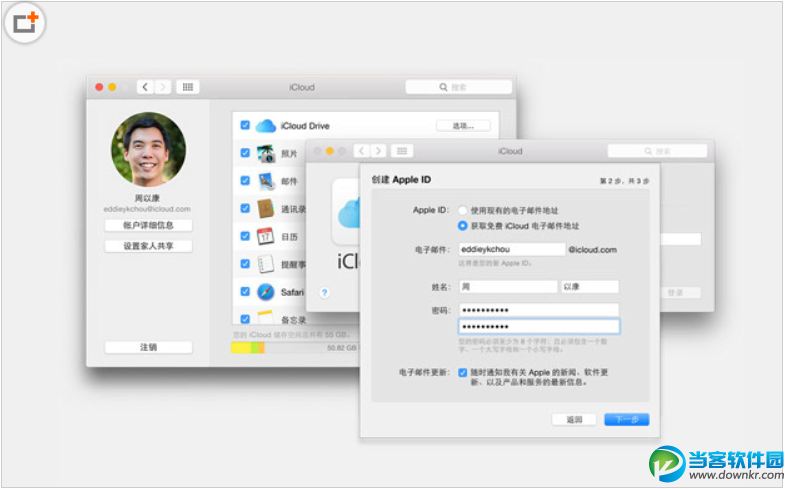Click the Safari compass icon
Viewport: 785px width, 489px height.
pos(266,292)
